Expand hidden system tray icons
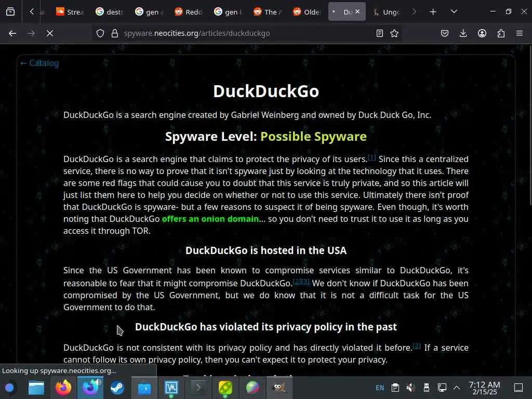 pyautogui.click(x=457, y=388)
